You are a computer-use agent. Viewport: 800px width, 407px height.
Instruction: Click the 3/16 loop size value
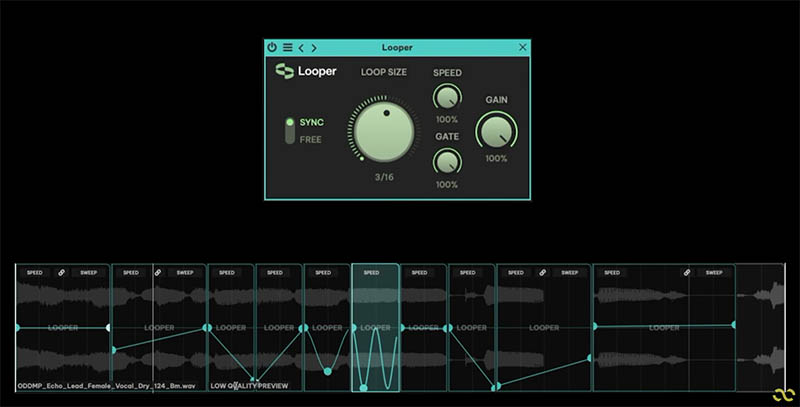point(384,177)
